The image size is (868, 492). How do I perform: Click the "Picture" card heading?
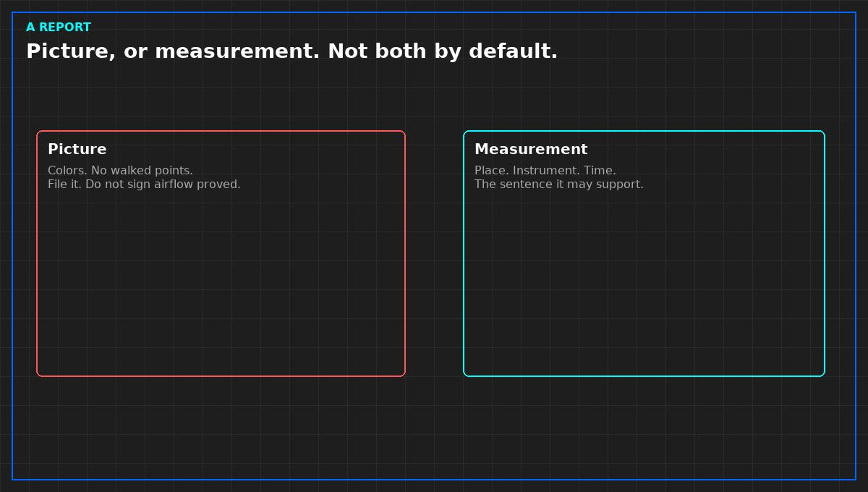click(77, 149)
